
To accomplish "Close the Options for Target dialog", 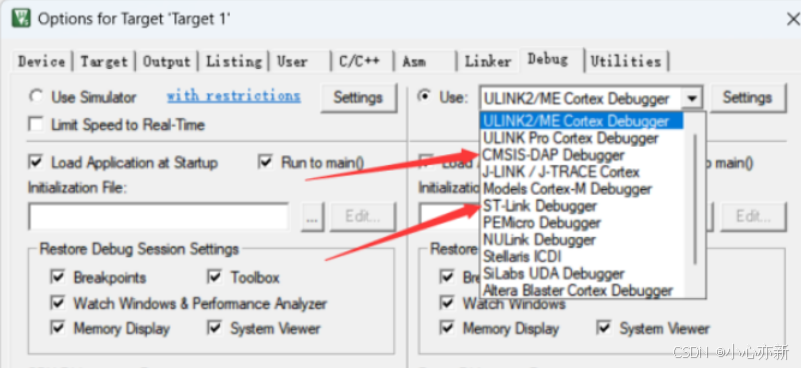I will coord(792,19).
